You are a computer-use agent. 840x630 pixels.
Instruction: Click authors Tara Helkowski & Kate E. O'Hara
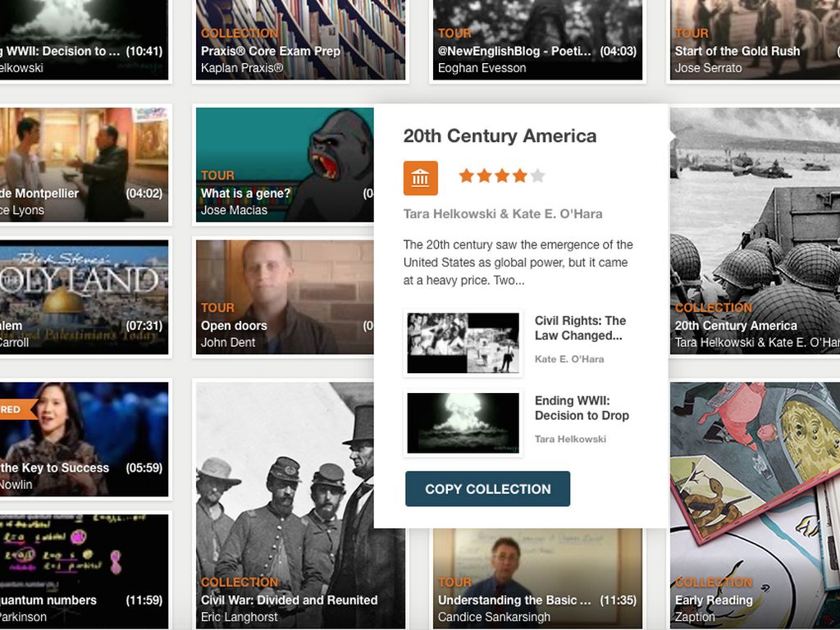[502, 214]
